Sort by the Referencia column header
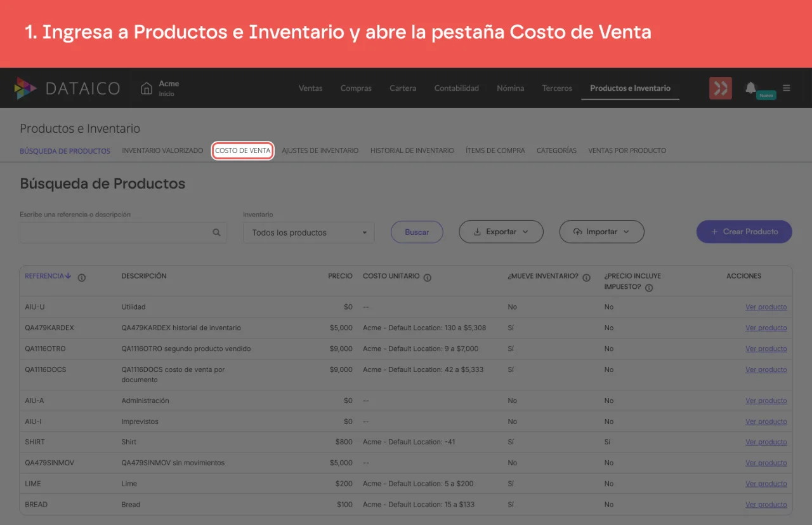Viewport: 812px width, 525px height. (48, 276)
